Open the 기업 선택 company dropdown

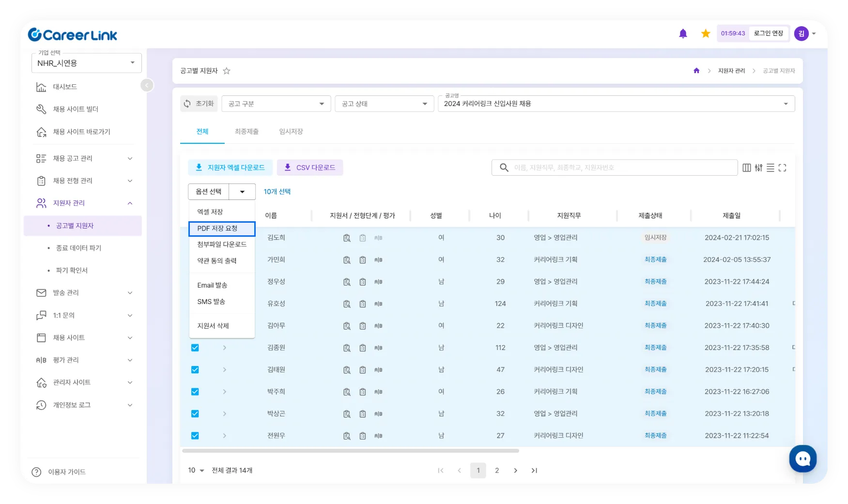[x=87, y=63]
